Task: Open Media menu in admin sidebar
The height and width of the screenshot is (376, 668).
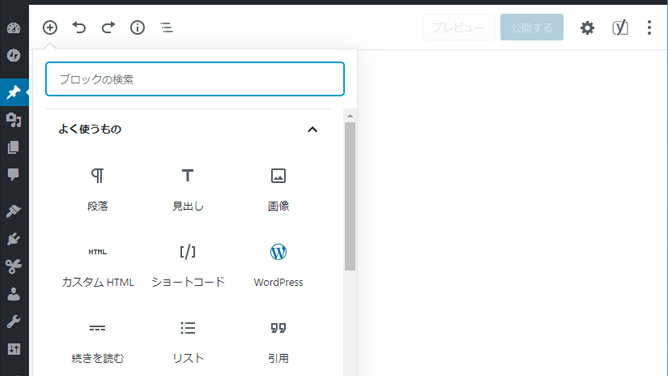Action: 14,120
